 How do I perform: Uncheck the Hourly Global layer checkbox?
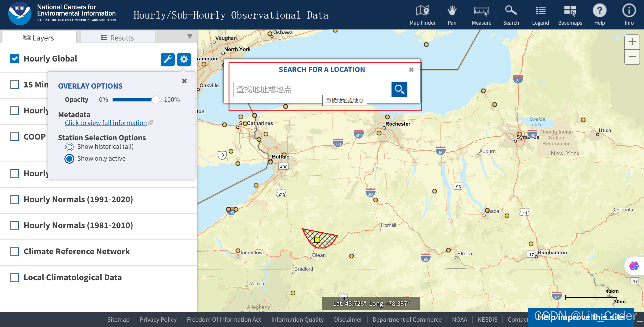pos(15,59)
